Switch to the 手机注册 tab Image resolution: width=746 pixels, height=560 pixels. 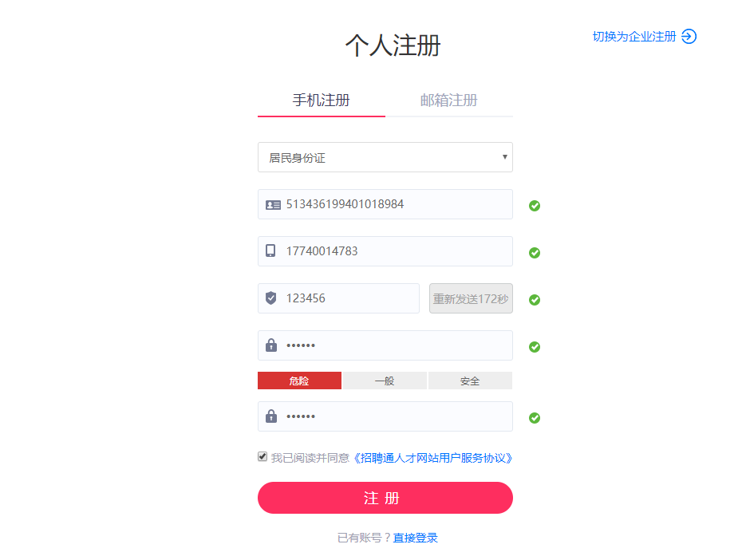point(321,101)
